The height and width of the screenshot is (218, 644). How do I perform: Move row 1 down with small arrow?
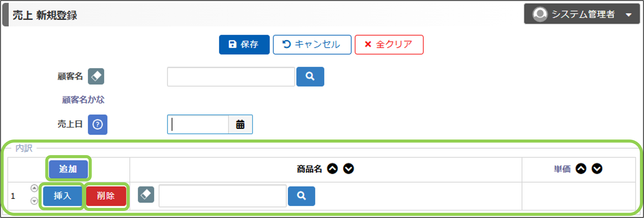(34, 201)
